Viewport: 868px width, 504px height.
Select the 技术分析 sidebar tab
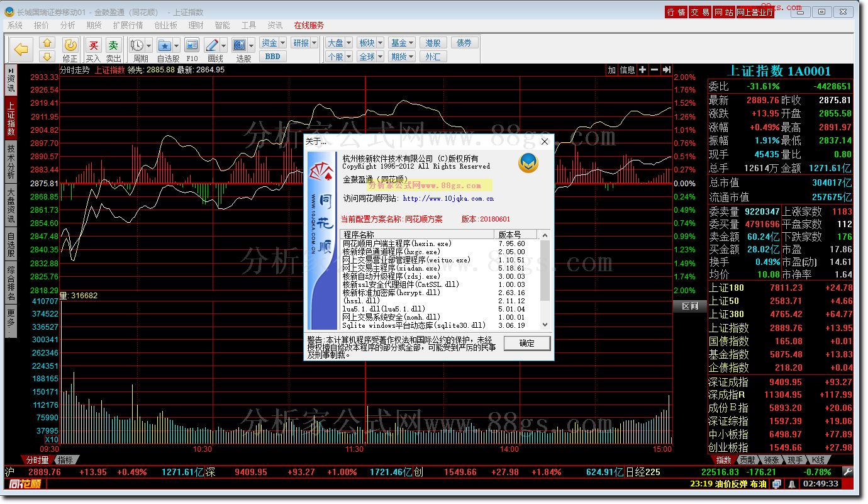[x=11, y=161]
